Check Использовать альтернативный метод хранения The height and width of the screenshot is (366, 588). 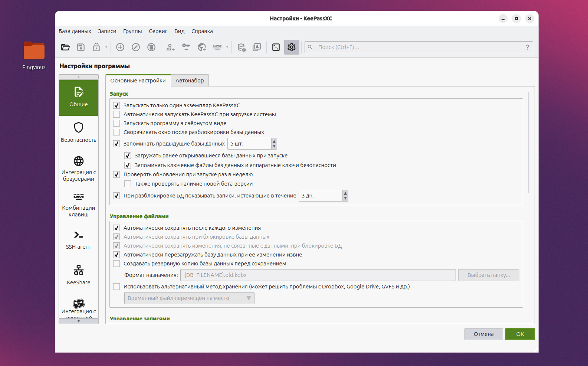(x=116, y=287)
